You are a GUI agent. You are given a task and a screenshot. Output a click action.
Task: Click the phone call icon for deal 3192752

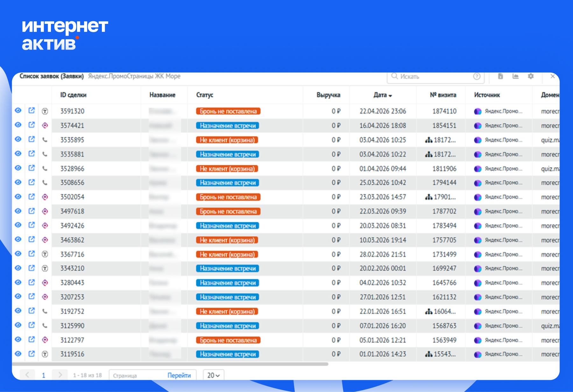45,311
